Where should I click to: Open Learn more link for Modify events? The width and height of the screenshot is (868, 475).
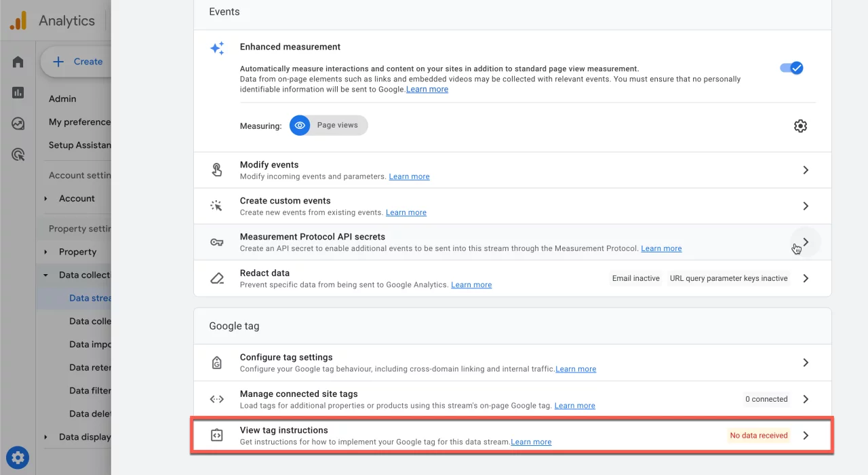coord(409,176)
